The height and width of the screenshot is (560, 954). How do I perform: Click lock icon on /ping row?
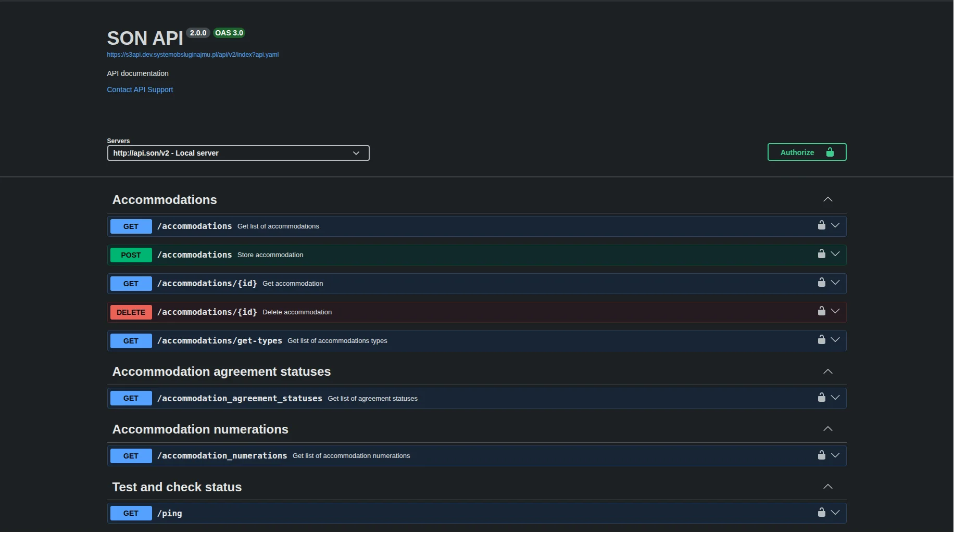pyautogui.click(x=821, y=513)
